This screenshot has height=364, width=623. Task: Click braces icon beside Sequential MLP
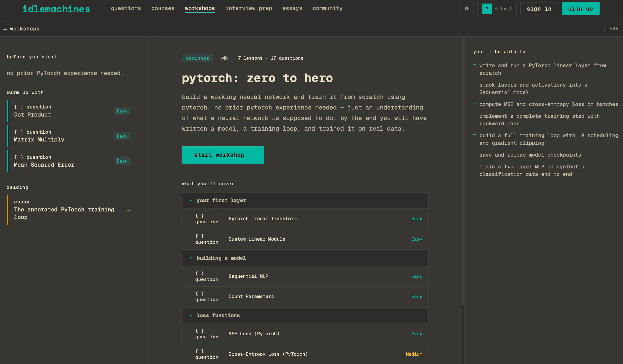tap(199, 273)
